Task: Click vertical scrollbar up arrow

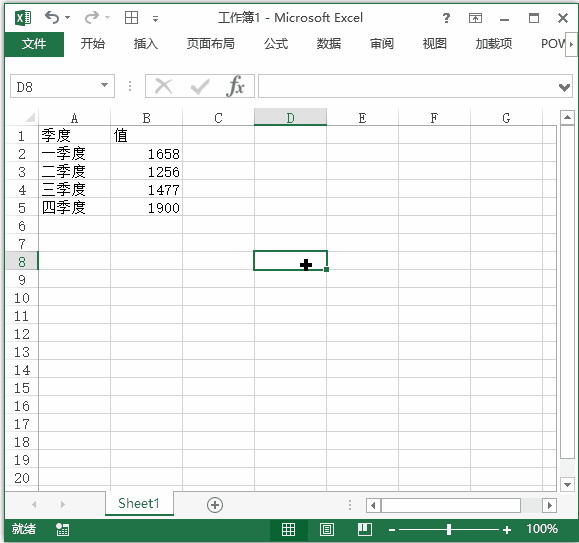Action: pos(567,117)
